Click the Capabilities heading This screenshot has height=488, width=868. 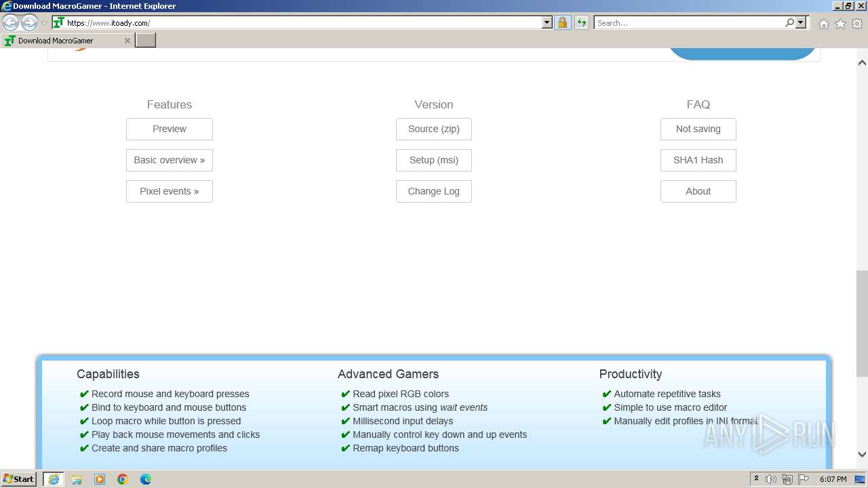click(x=108, y=374)
